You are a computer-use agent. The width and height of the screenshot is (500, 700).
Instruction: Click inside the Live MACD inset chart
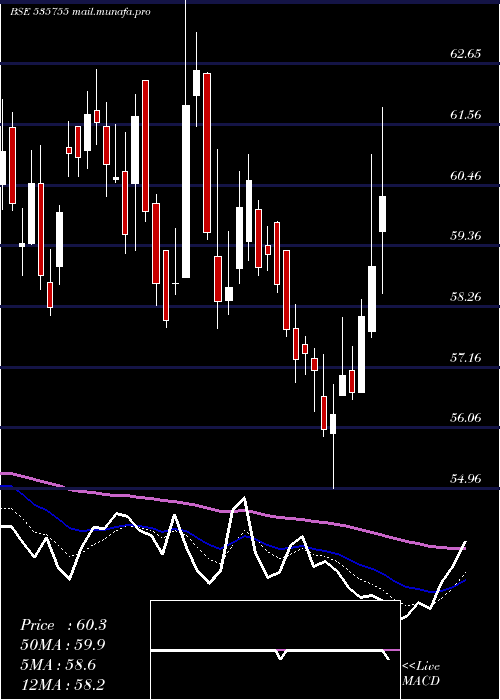(275, 650)
